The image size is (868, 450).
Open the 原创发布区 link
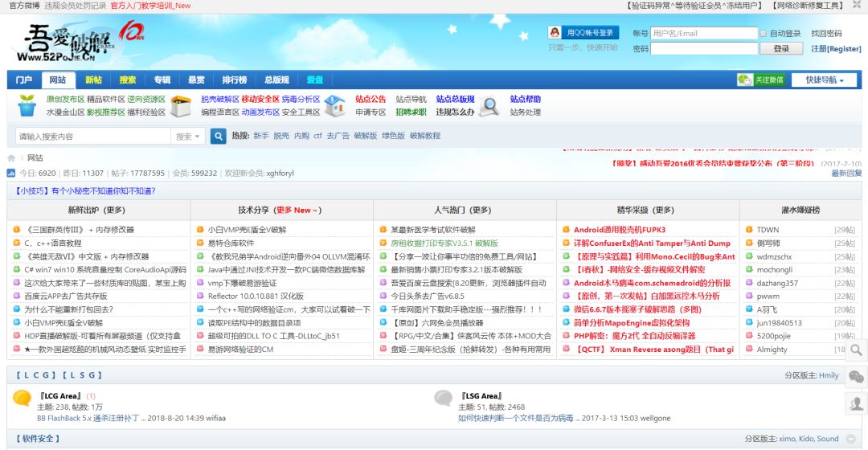[65, 99]
